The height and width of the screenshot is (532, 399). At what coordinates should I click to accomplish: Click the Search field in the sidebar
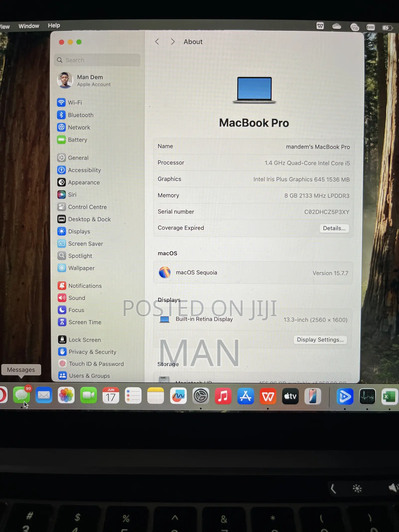coord(97,60)
